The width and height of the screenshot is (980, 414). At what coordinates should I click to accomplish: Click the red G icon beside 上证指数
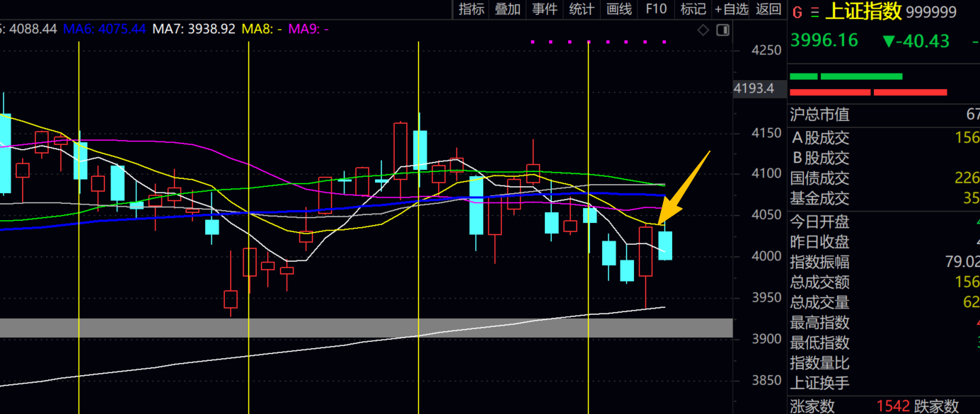click(797, 12)
